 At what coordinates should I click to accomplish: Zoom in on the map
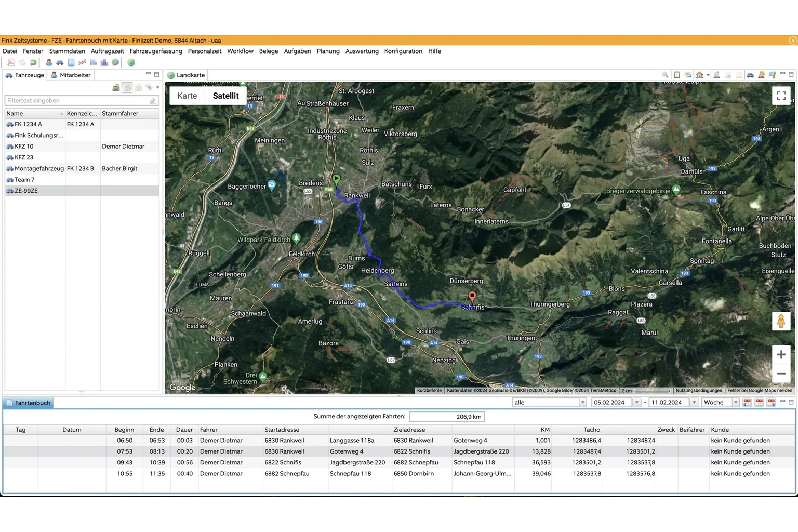pos(781,355)
